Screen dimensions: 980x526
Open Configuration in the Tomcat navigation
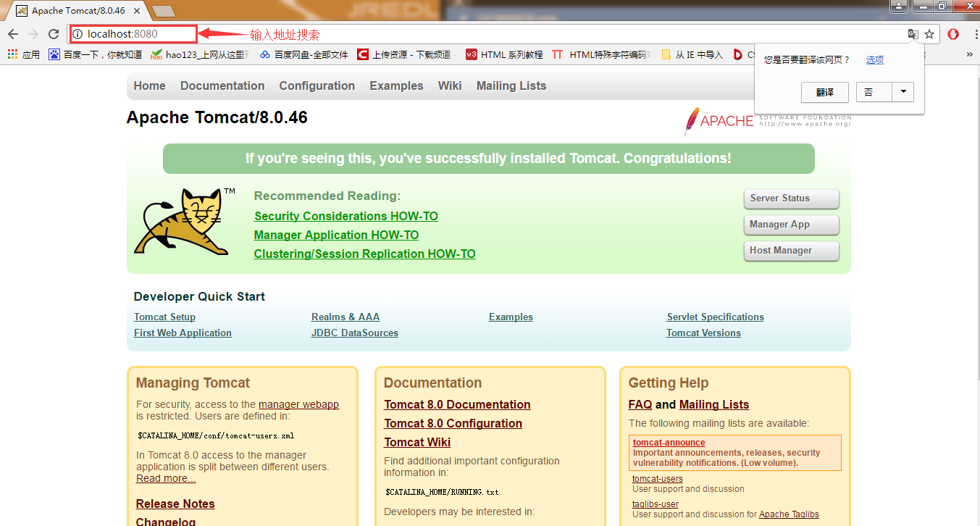pyautogui.click(x=317, y=85)
